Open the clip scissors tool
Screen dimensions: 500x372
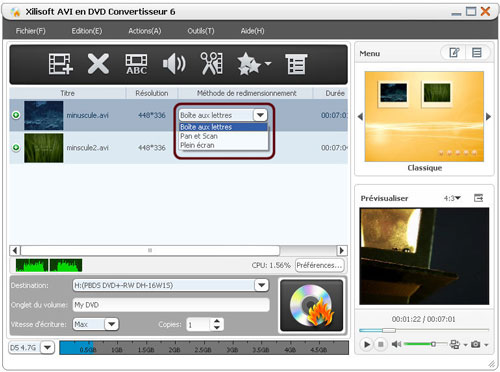point(212,63)
